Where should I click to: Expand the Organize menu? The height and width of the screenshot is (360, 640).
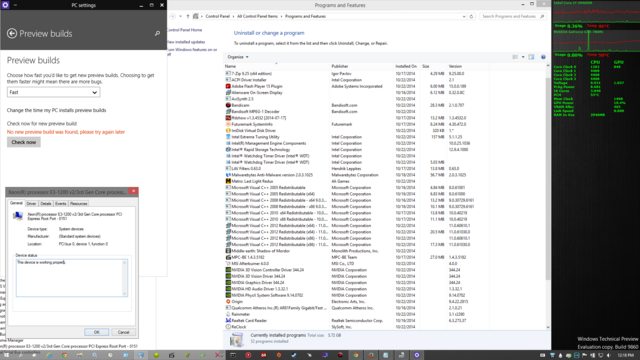pyautogui.click(x=238, y=57)
